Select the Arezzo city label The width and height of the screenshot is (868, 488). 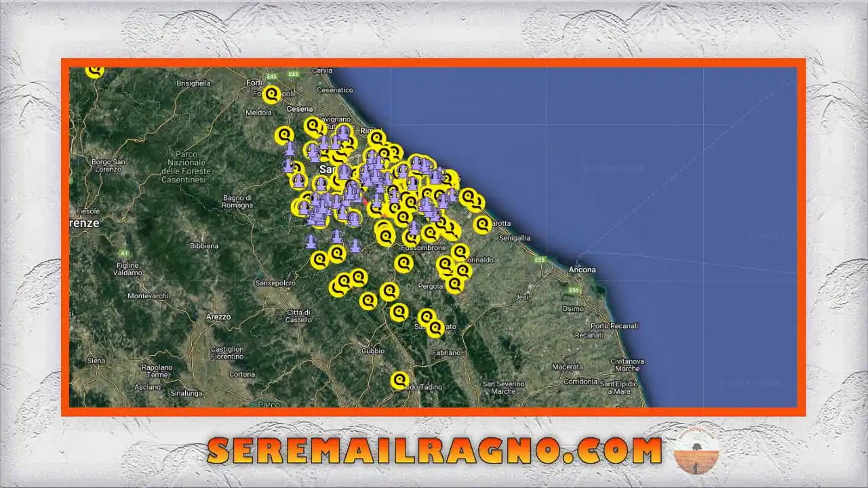[x=218, y=317]
